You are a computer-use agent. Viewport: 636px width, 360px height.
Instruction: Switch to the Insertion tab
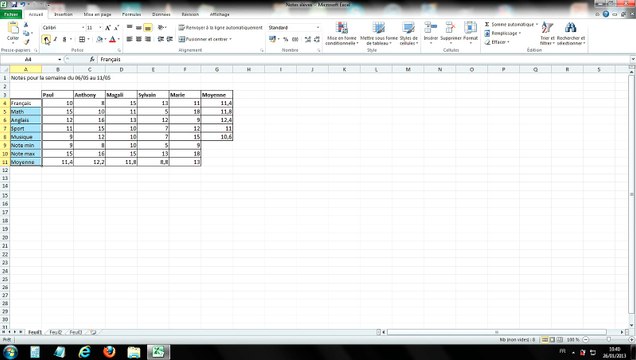(x=63, y=14)
